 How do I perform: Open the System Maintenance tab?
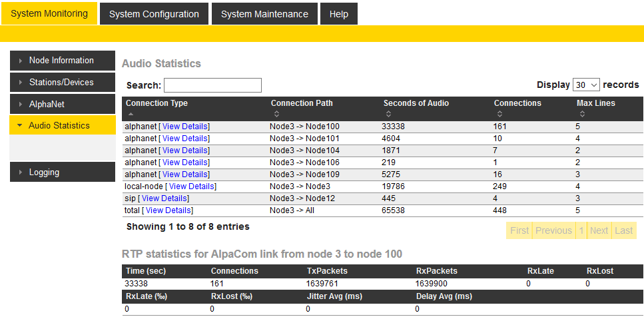[264, 14]
